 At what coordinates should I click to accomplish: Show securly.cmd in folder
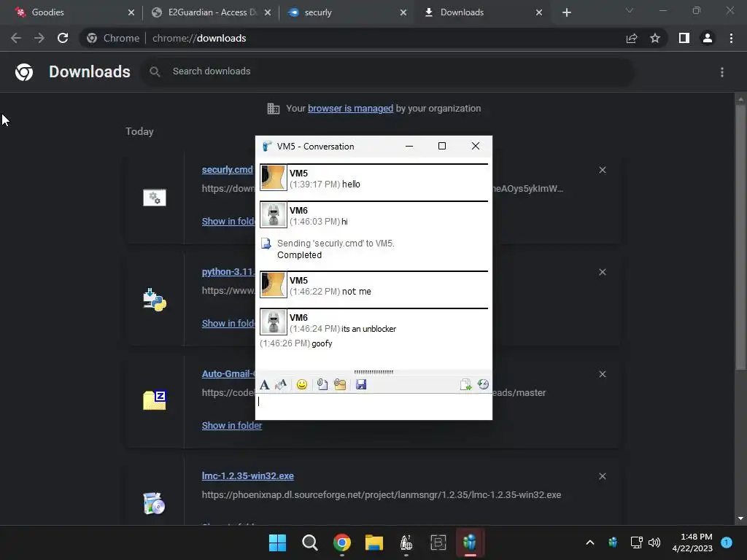coord(228,222)
